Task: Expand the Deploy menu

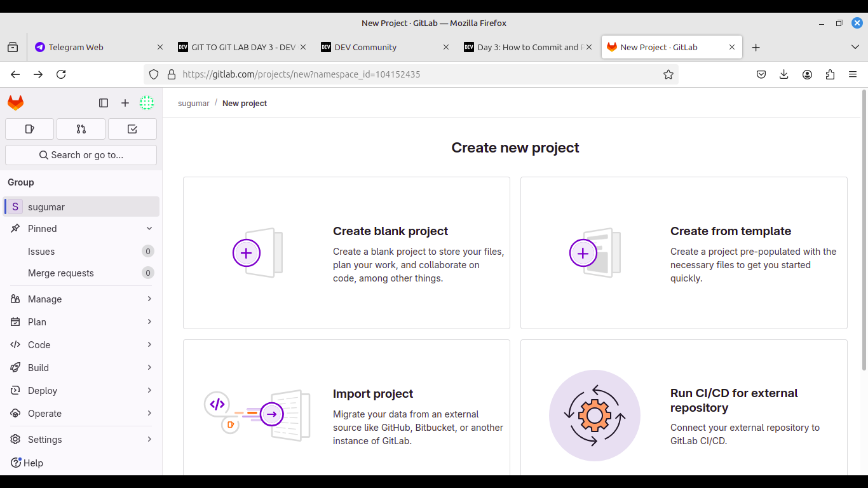Action: pyautogui.click(x=81, y=391)
